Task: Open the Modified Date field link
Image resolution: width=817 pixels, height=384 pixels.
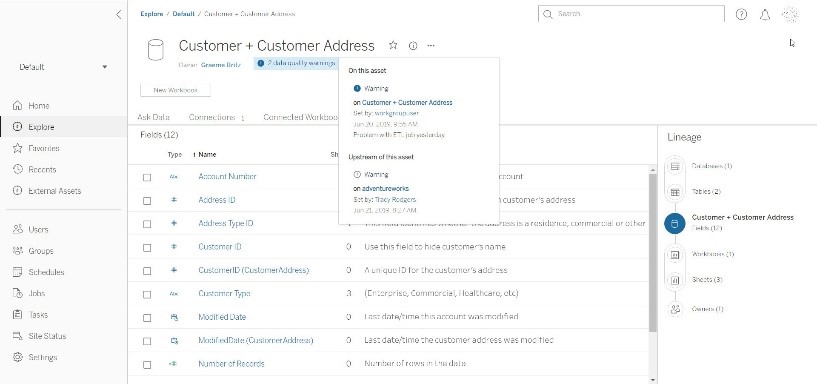Action: (222, 317)
